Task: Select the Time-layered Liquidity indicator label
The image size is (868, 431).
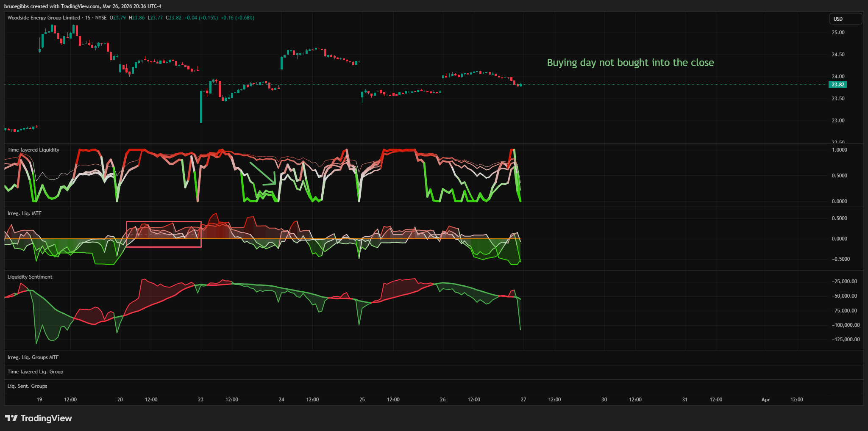Action: click(x=33, y=150)
